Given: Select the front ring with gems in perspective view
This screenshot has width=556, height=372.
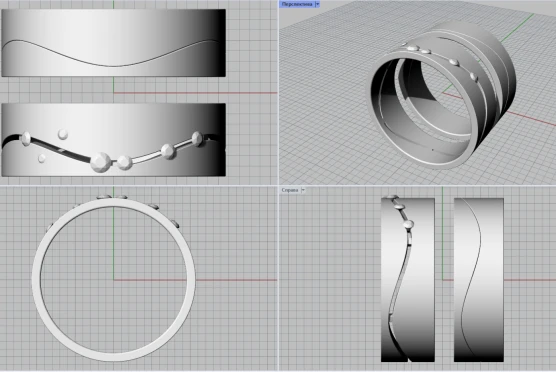Looking at the screenshot, I should [422, 106].
